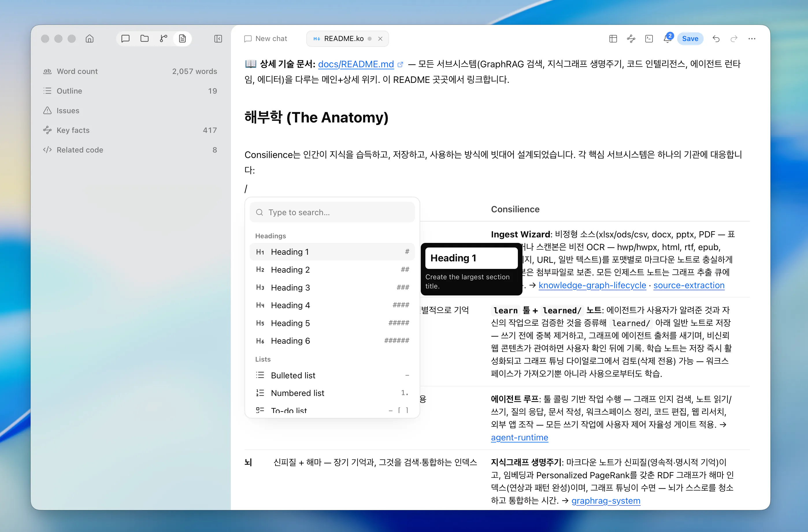This screenshot has width=808, height=532.
Task: Click the Consilience table column header
Action: 515,209
